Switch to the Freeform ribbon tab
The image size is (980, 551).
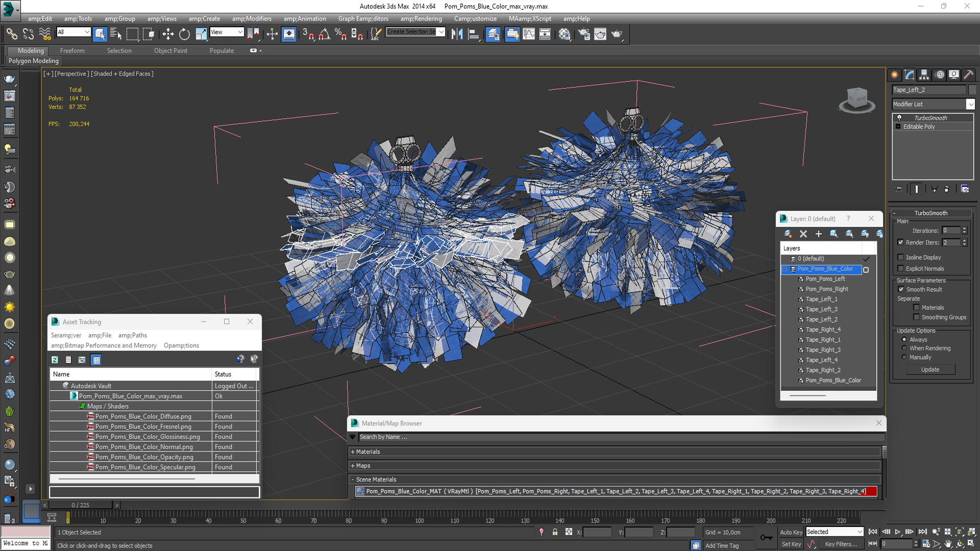(x=72, y=51)
